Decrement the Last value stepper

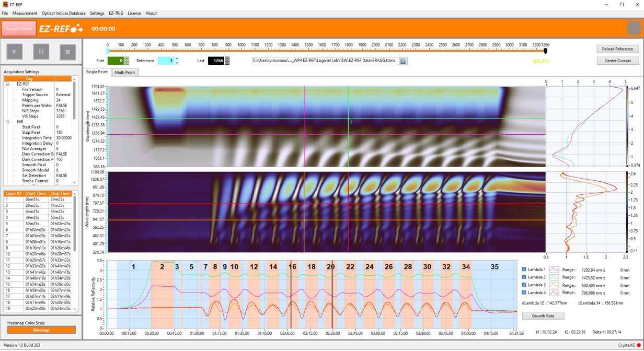point(227,63)
